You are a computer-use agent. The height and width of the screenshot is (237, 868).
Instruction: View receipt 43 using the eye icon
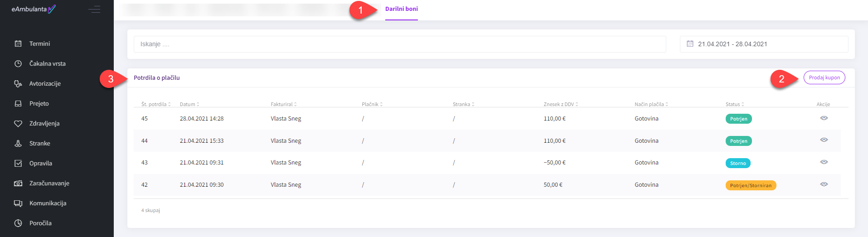point(824,162)
